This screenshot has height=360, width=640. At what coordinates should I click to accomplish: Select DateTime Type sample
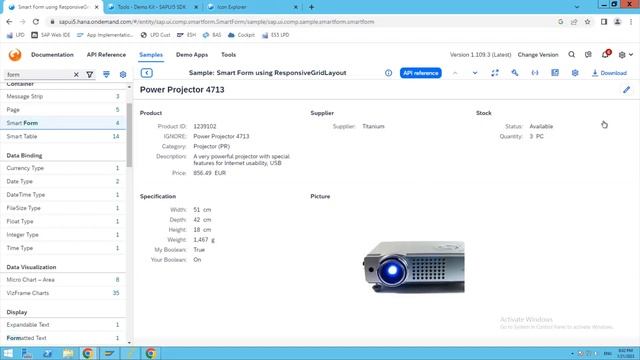[x=63, y=195]
